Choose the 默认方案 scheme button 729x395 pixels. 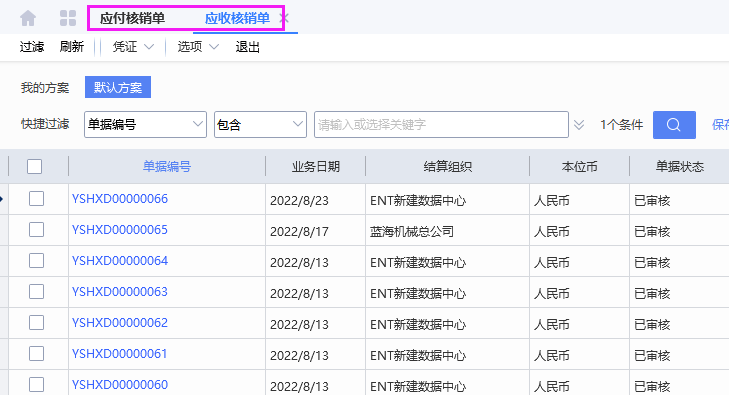(118, 87)
